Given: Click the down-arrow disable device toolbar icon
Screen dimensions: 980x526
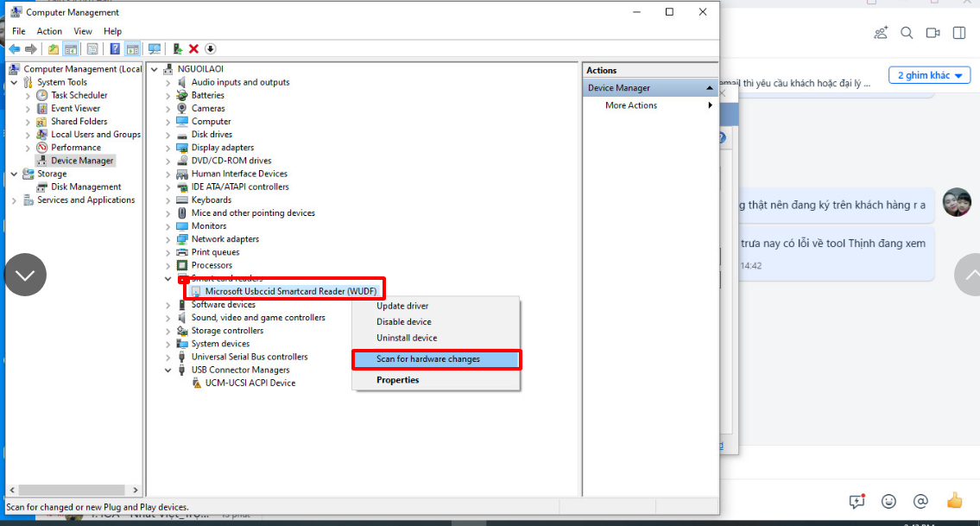Looking at the screenshot, I should click(x=211, y=48).
